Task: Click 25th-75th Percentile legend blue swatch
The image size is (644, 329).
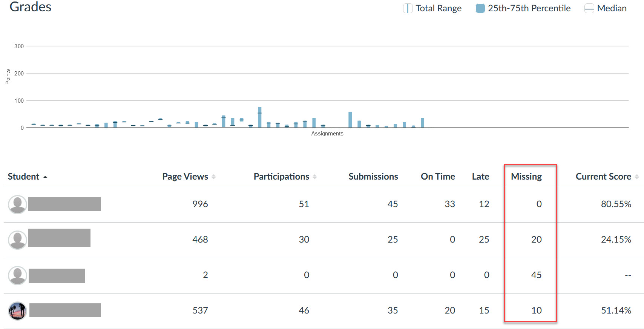Action: coord(480,8)
